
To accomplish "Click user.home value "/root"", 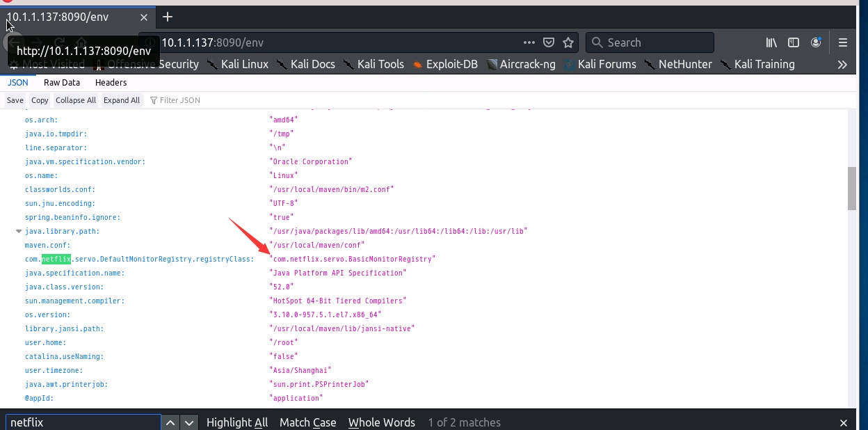I will click(284, 342).
